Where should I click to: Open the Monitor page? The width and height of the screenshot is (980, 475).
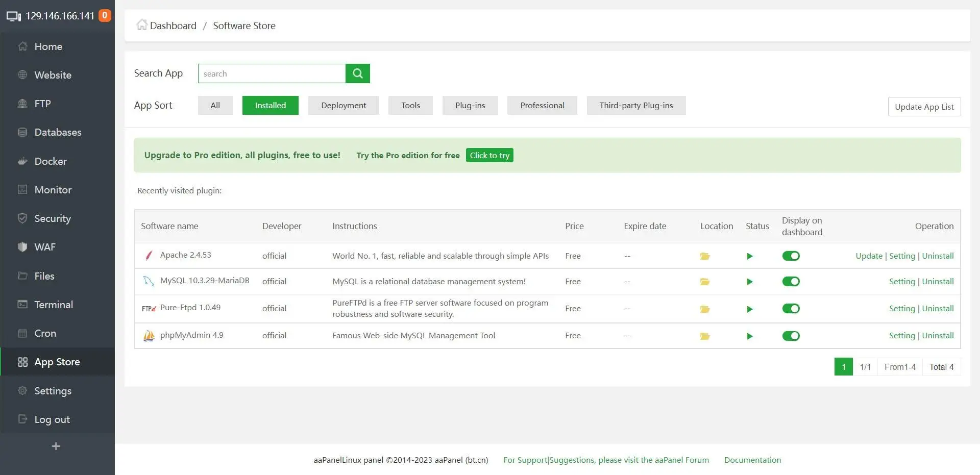click(x=57, y=190)
